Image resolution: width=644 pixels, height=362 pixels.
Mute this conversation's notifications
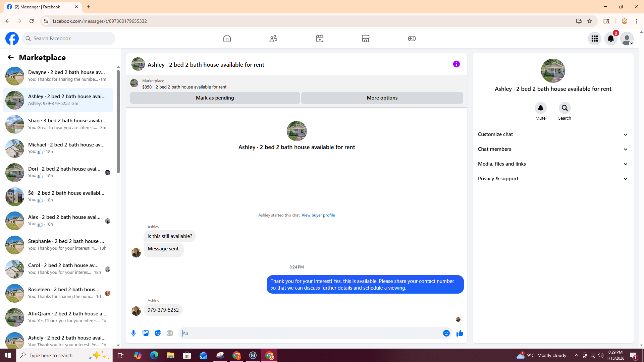click(540, 108)
